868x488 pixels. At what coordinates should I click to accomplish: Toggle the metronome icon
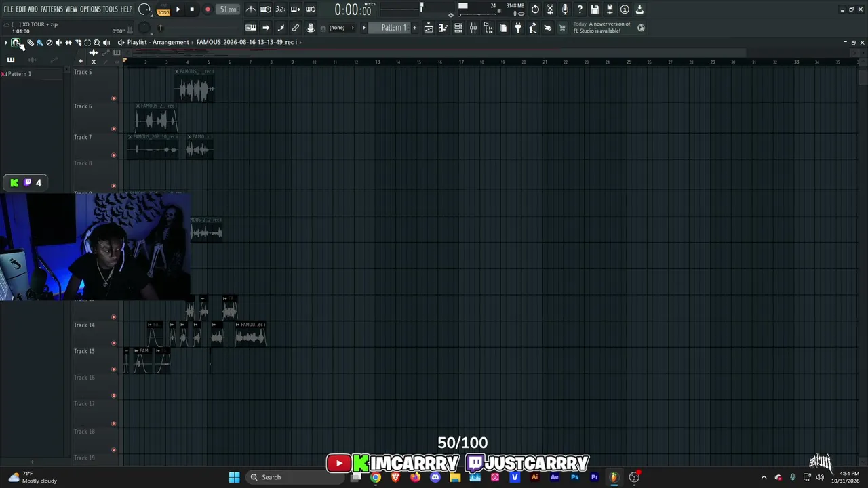click(x=251, y=9)
